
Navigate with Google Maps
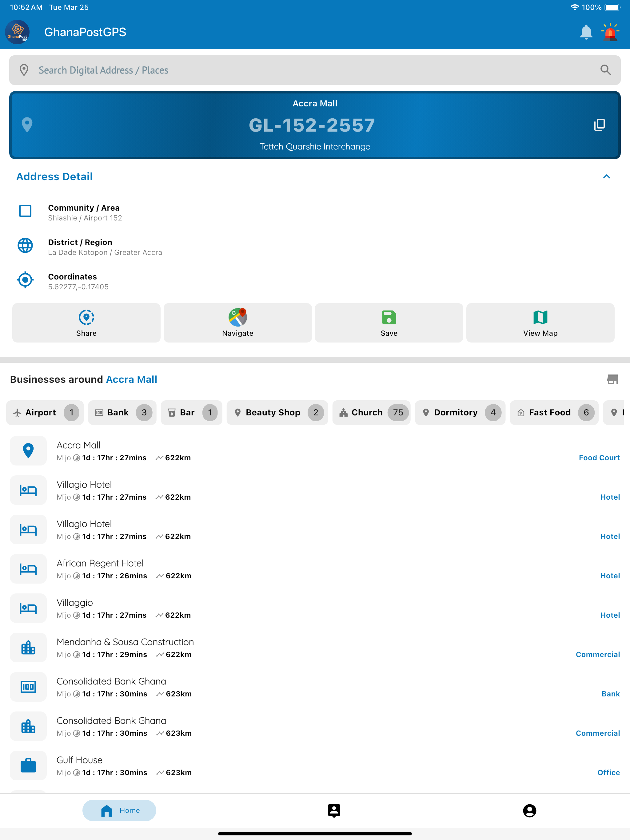pyautogui.click(x=237, y=323)
